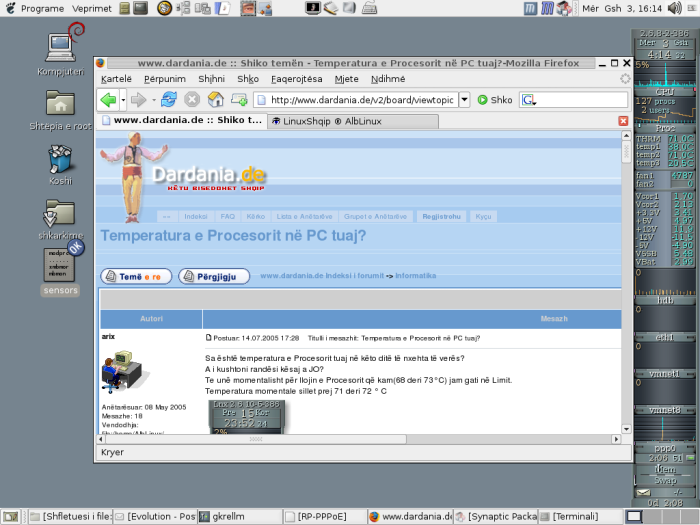The height and width of the screenshot is (525, 700).
Task: Open the Back button history dropdown arrow
Action: [x=123, y=100]
